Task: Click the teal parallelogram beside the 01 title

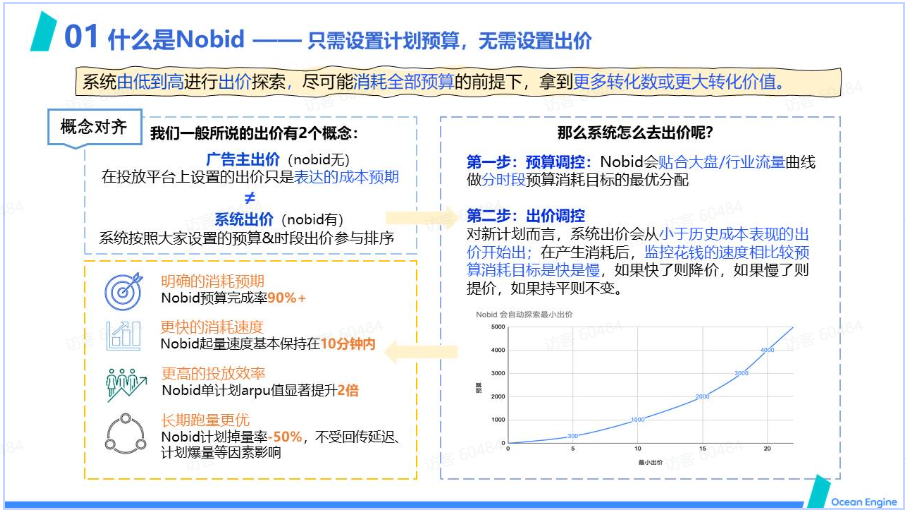Action: point(42,33)
